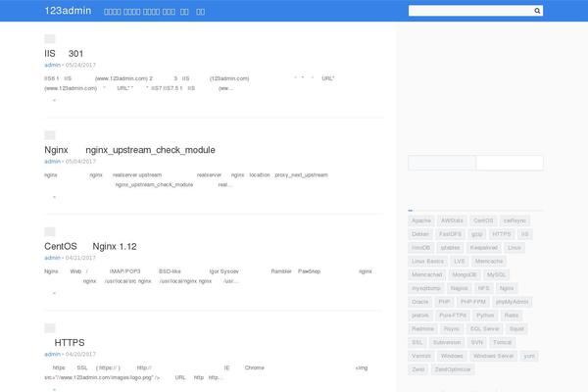Open the CentOS Nginx 1.12 post title
The width and height of the screenshot is (588, 392).
click(90, 246)
